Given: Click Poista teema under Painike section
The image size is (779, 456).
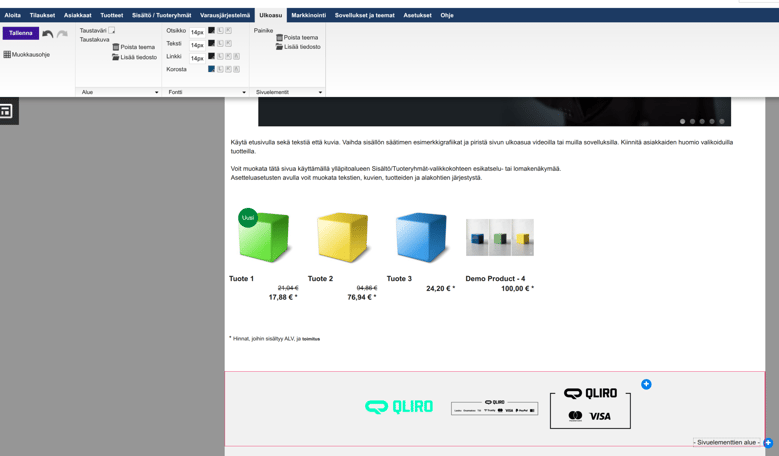Looking at the screenshot, I should tap(297, 38).
